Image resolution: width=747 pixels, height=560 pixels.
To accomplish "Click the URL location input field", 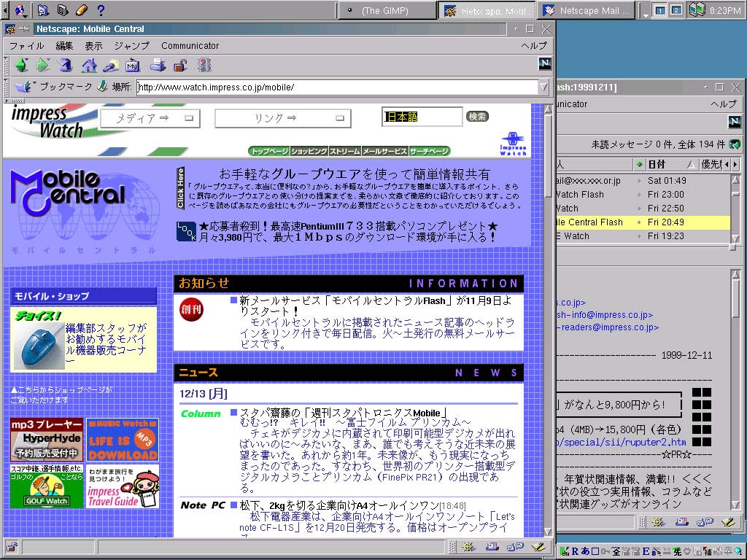I will click(336, 87).
